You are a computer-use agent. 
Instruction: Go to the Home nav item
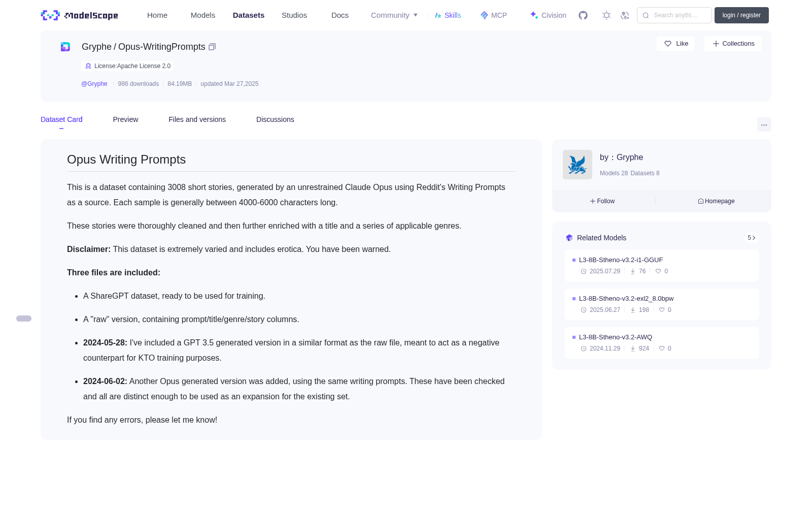[x=157, y=15]
